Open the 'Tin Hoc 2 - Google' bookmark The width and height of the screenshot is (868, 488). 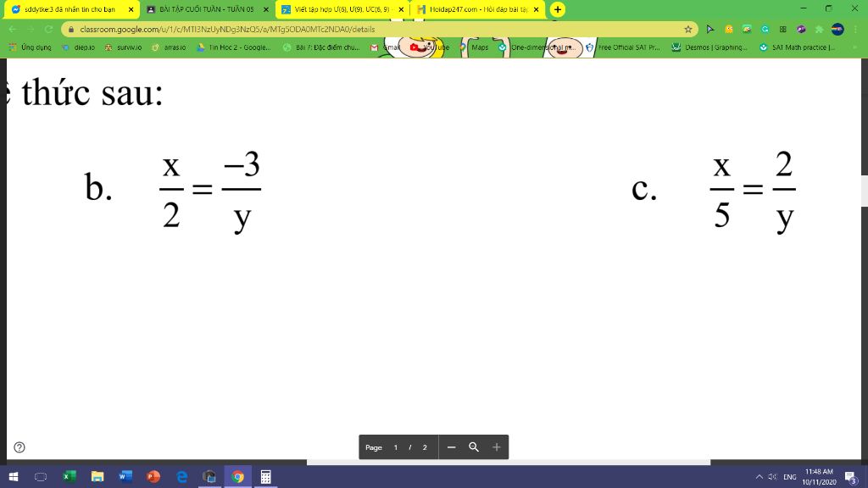[x=234, y=47]
